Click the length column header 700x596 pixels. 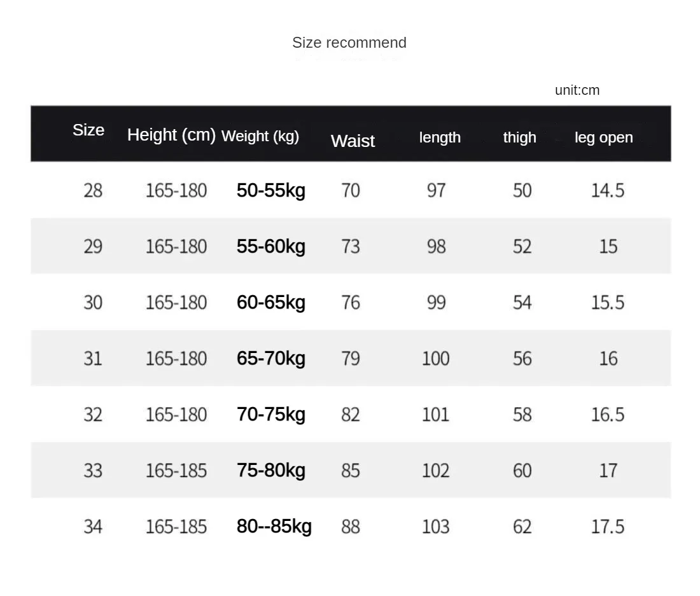pyautogui.click(x=440, y=137)
